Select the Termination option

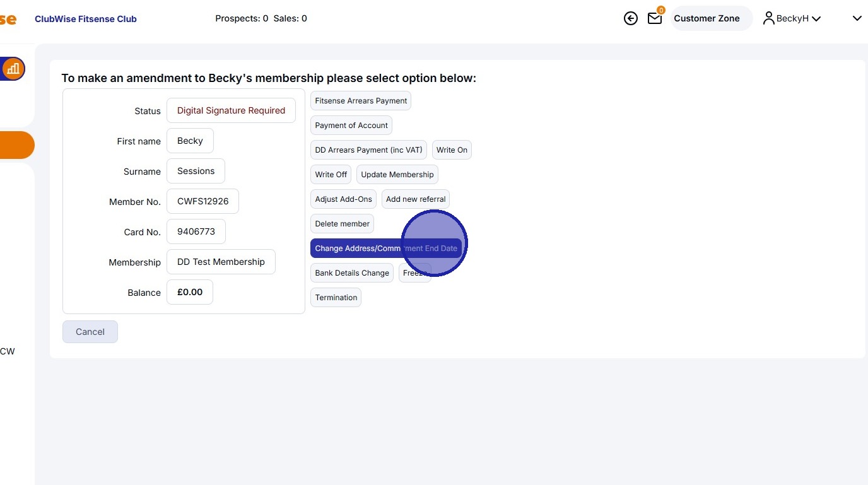pos(336,297)
